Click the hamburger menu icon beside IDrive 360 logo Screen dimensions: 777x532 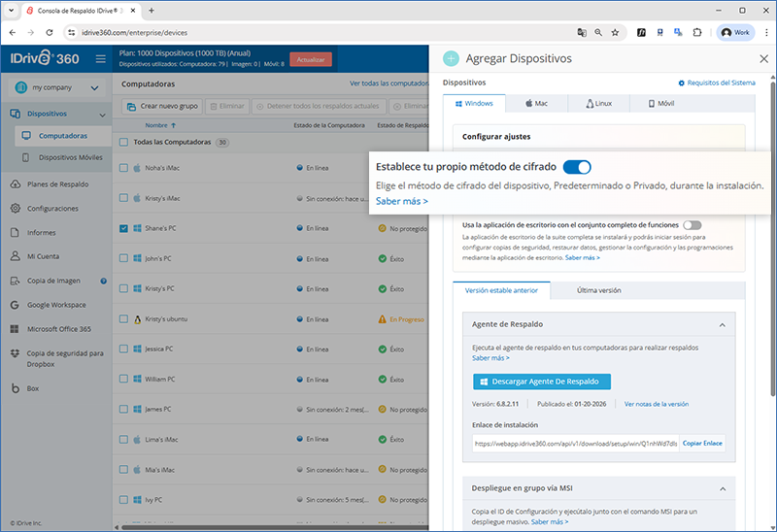pos(101,59)
